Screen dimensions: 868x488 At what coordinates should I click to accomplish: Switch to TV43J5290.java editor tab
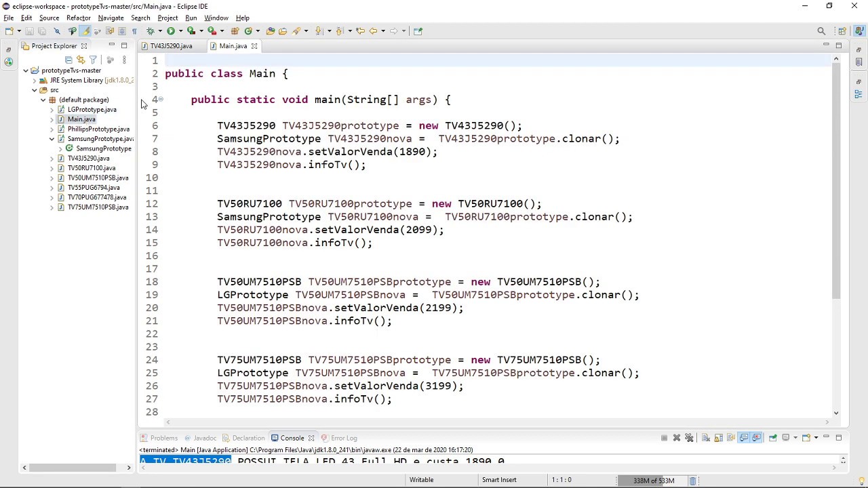[171, 46]
